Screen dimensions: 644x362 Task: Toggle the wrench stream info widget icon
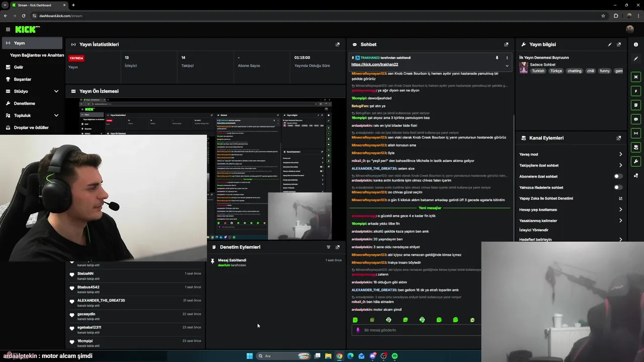click(636, 161)
